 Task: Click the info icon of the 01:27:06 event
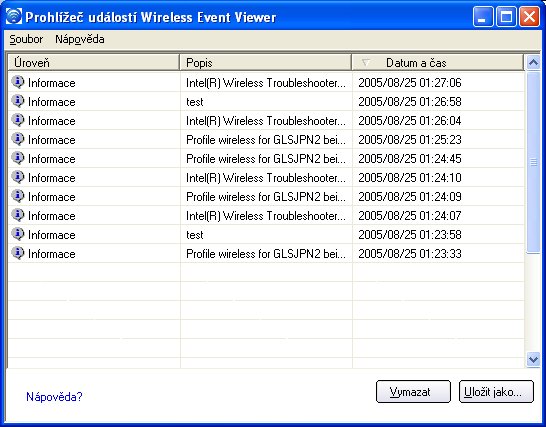tap(17, 82)
